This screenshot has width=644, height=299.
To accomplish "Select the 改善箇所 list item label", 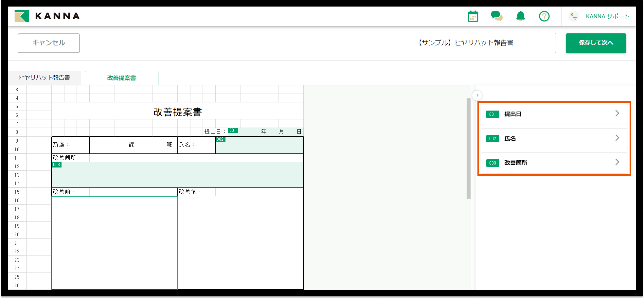I will pos(516,163).
